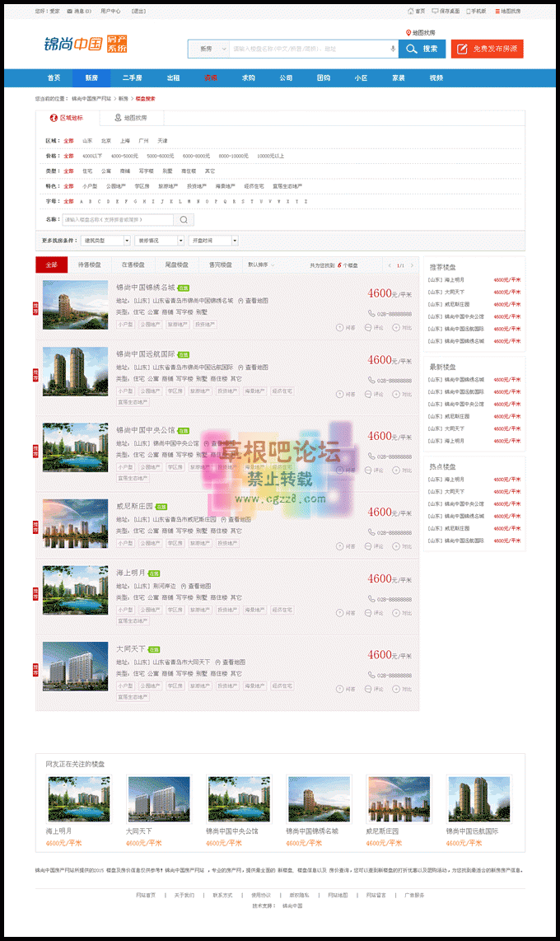
Task: Click the magnifier icon next to 名称 field
Action: pyautogui.click(x=184, y=220)
